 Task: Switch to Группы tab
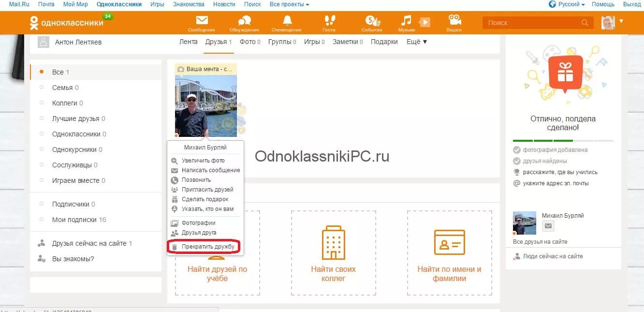[x=282, y=42]
